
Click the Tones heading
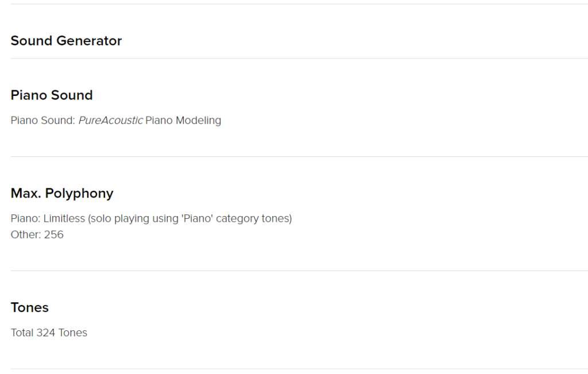pos(30,307)
